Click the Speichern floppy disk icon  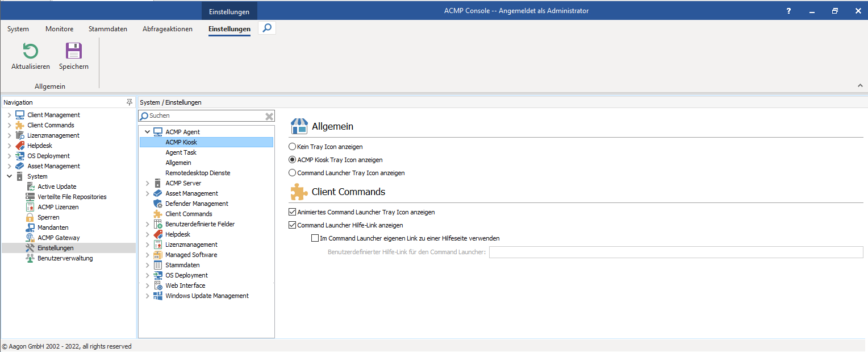coord(74,52)
